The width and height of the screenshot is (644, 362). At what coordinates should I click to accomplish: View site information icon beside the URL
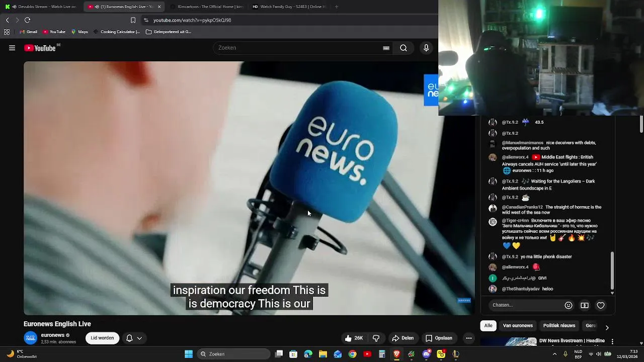pyautogui.click(x=146, y=20)
